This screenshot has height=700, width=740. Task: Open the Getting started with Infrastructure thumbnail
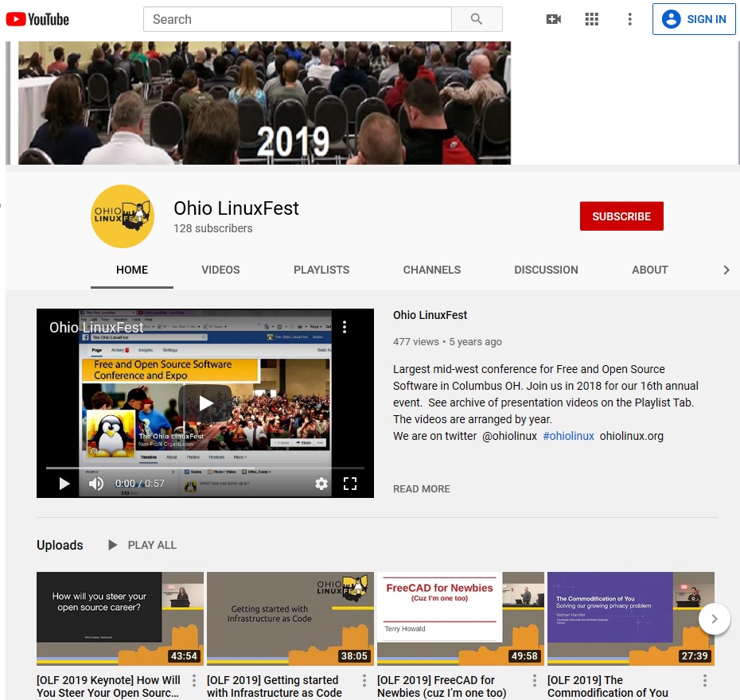click(x=290, y=619)
